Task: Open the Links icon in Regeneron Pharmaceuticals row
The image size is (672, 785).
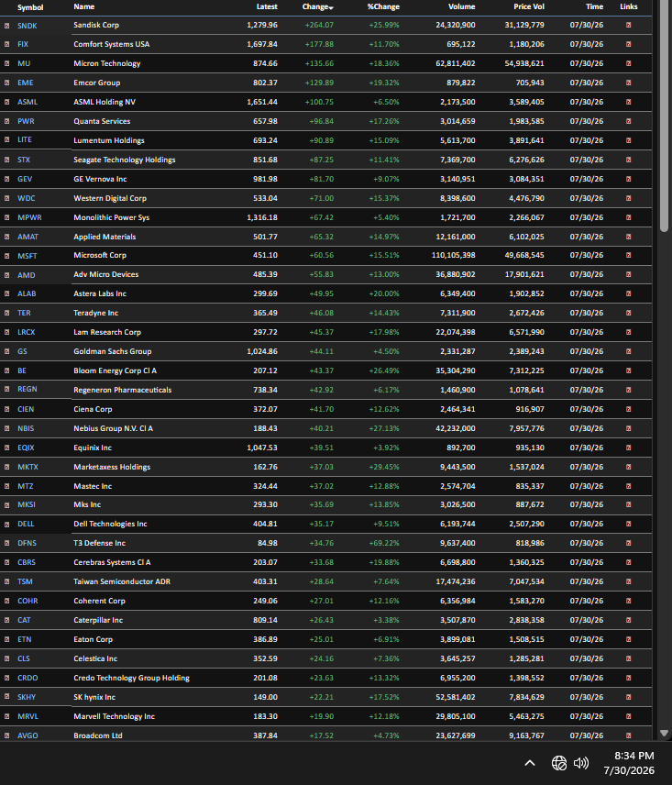Action: (629, 390)
